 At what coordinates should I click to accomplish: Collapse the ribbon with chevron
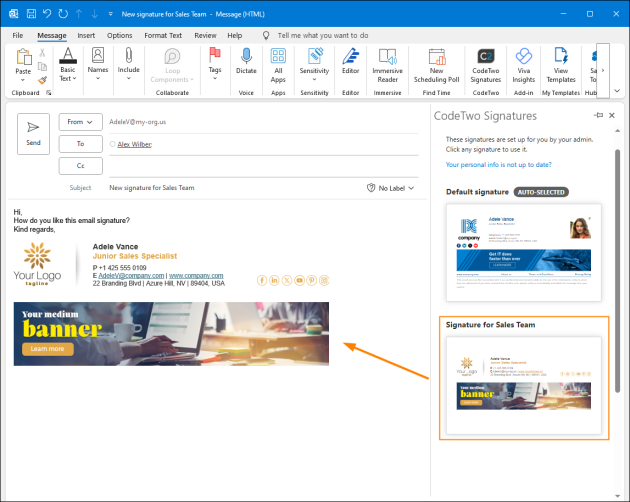pos(618,91)
